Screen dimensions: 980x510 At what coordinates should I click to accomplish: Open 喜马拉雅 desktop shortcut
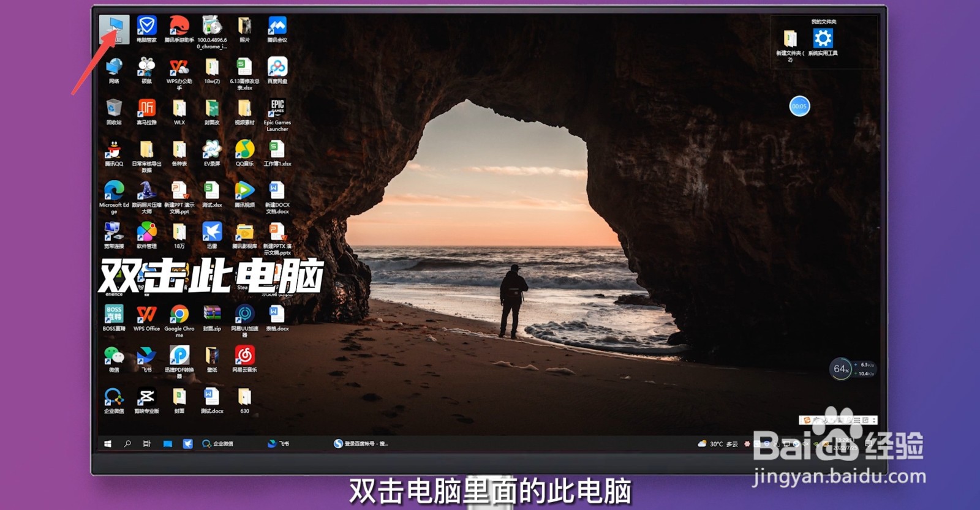pos(146,111)
